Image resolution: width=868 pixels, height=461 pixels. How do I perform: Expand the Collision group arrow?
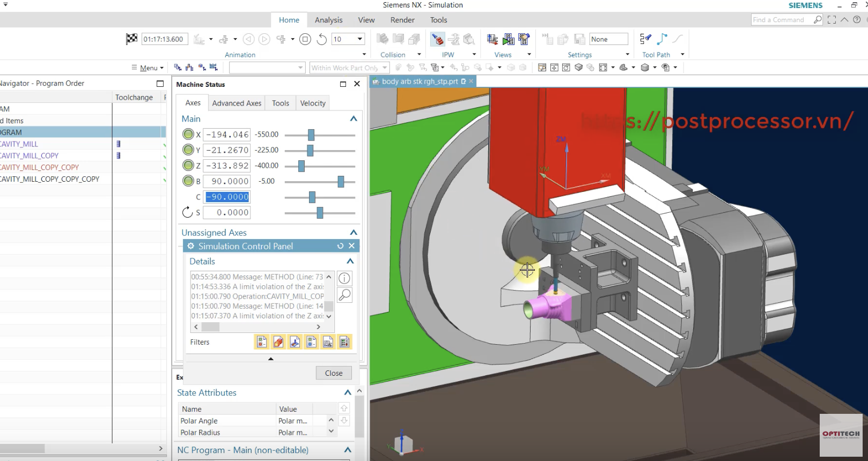click(x=419, y=55)
